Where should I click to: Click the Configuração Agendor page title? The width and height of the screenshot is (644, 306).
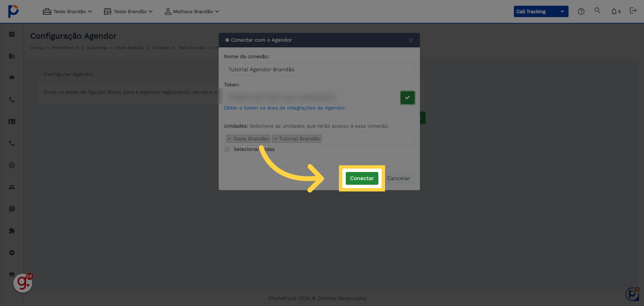73,36
